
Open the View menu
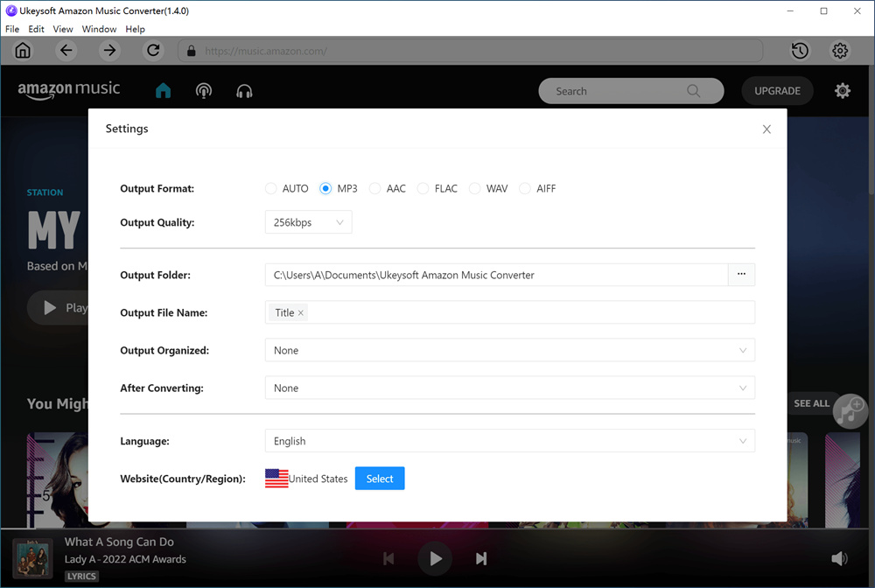[x=63, y=29]
